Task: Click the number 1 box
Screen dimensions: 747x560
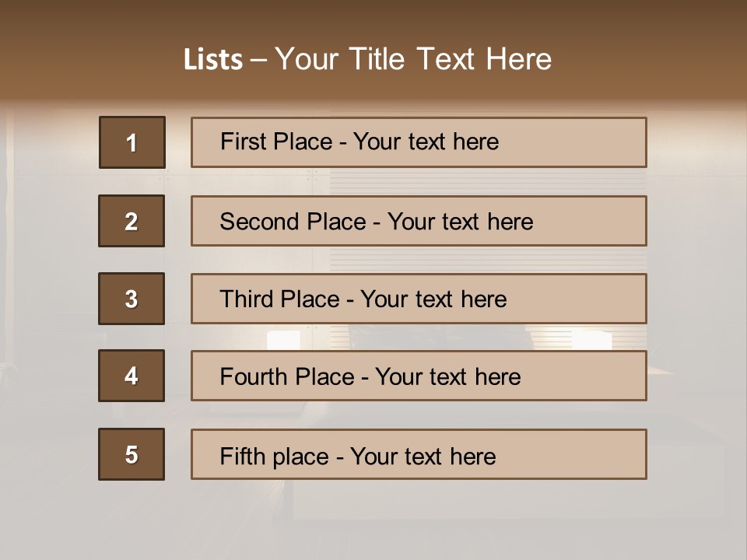Action: 132,142
